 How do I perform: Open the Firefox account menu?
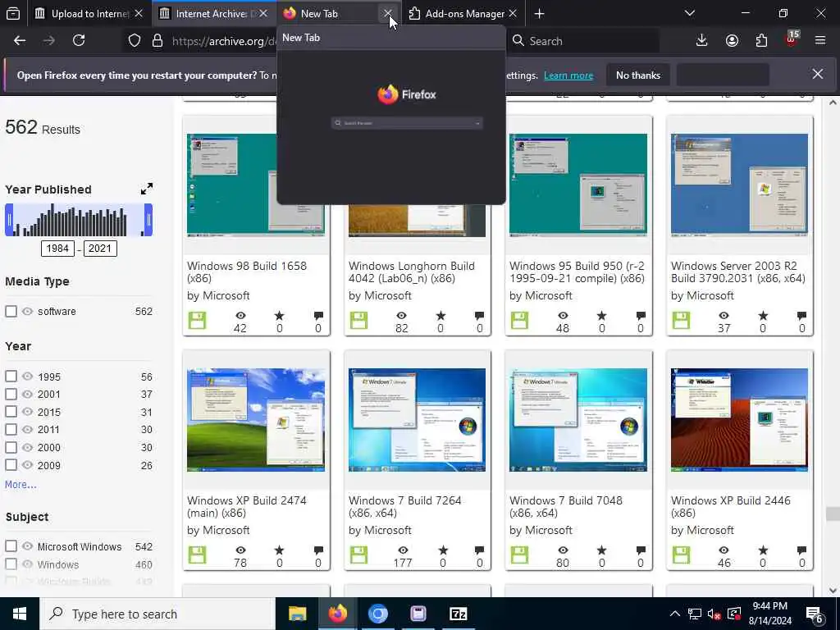(x=732, y=41)
